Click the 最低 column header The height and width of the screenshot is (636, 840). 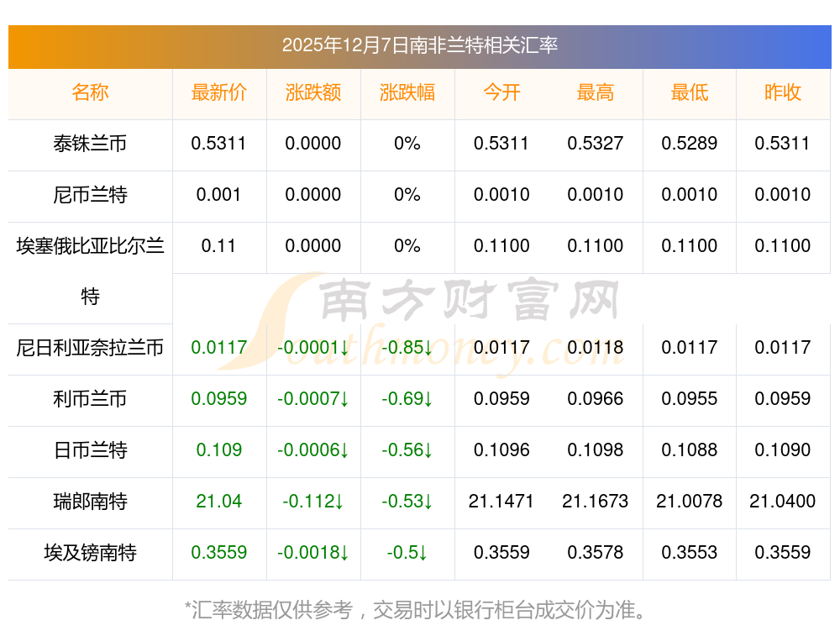tap(690, 92)
